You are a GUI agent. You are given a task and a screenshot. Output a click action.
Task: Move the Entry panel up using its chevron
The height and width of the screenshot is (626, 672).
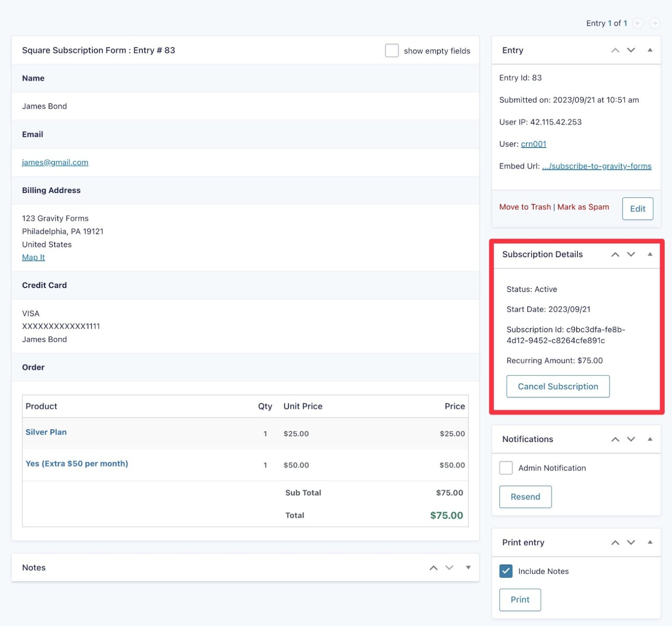[x=615, y=50]
